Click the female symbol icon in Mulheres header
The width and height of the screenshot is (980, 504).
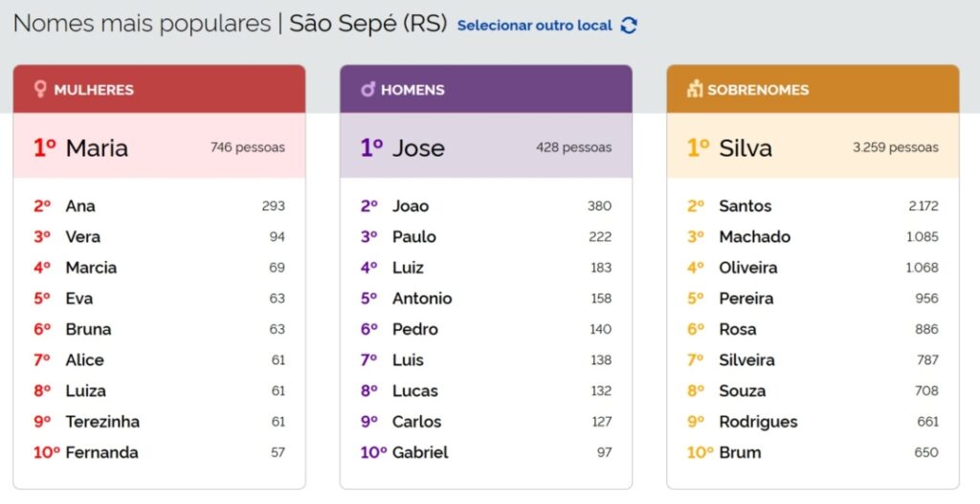pos(40,90)
